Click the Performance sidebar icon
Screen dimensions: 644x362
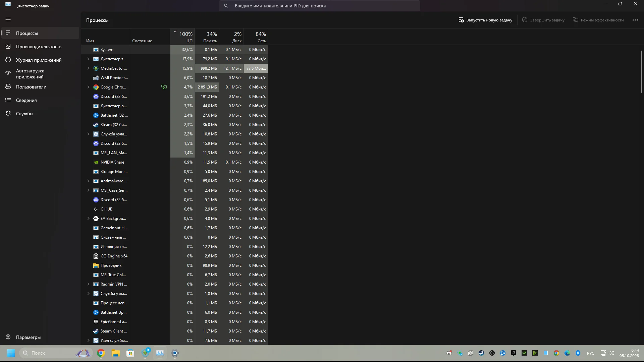pos(8,47)
